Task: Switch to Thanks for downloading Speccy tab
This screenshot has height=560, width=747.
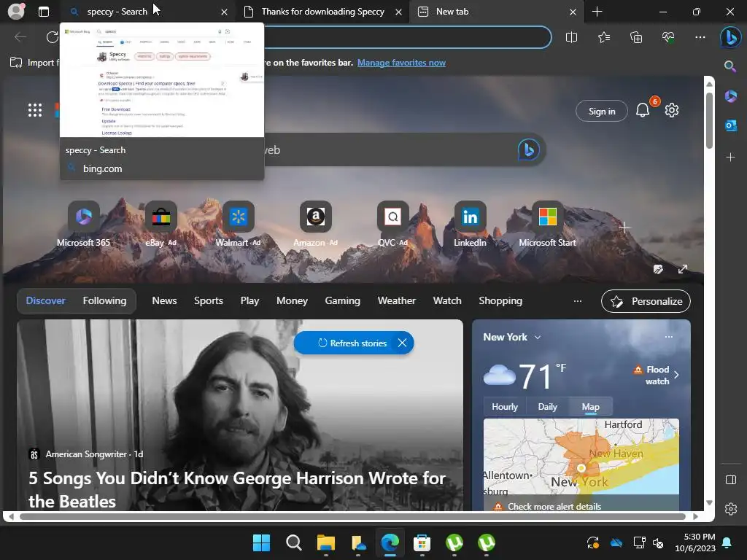Action: (323, 12)
